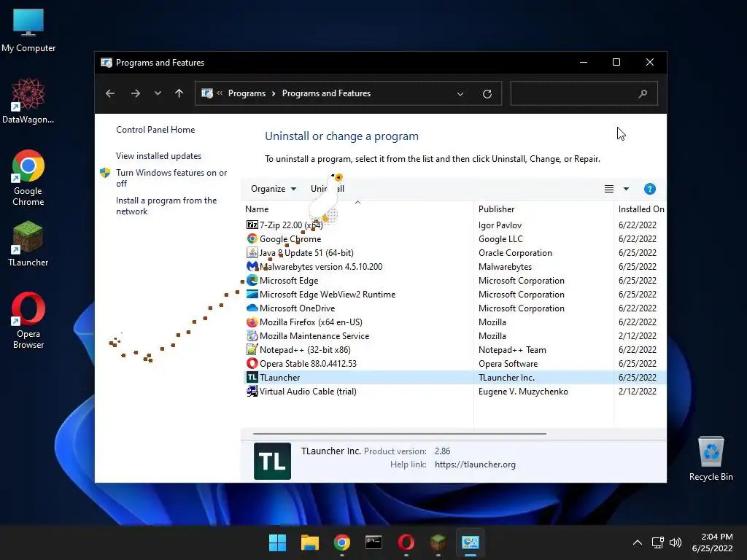Click the https://tlauncher.org help link text

point(475,464)
